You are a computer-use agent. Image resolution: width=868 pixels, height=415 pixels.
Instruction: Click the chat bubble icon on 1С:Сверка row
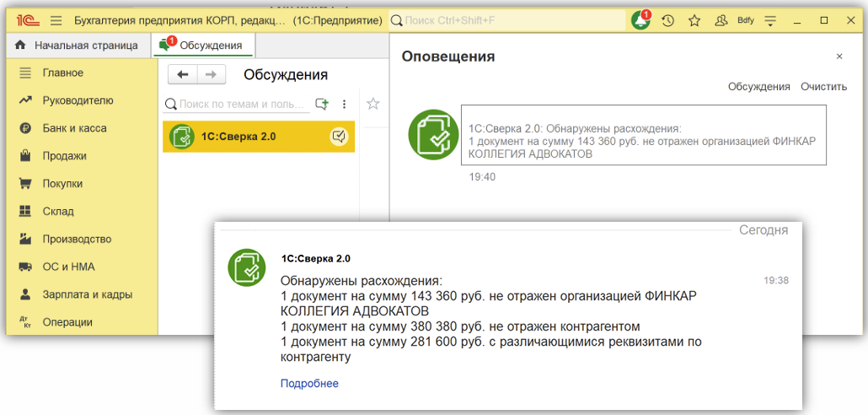tap(339, 137)
